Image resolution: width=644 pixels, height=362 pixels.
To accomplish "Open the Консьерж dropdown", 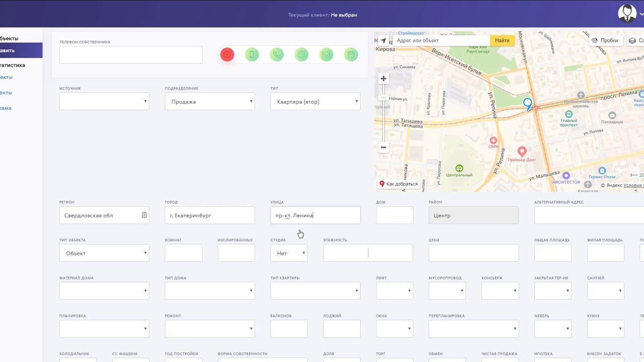I will click(500, 291).
